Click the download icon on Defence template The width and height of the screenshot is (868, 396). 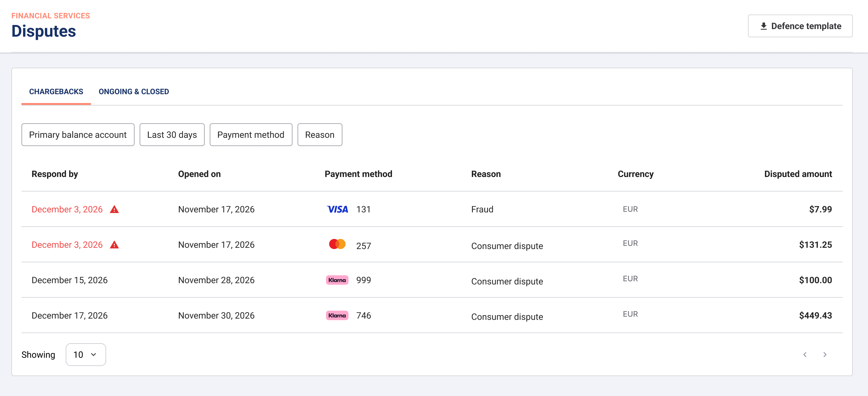pyautogui.click(x=763, y=26)
